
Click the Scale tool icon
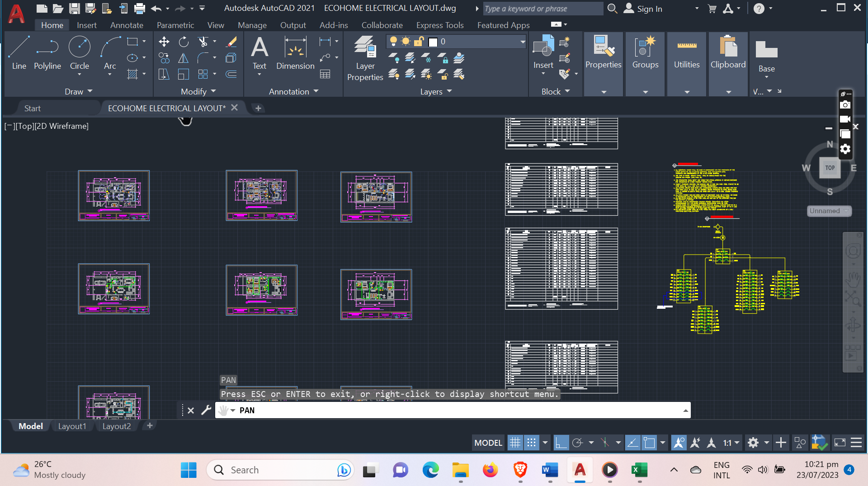pos(184,74)
